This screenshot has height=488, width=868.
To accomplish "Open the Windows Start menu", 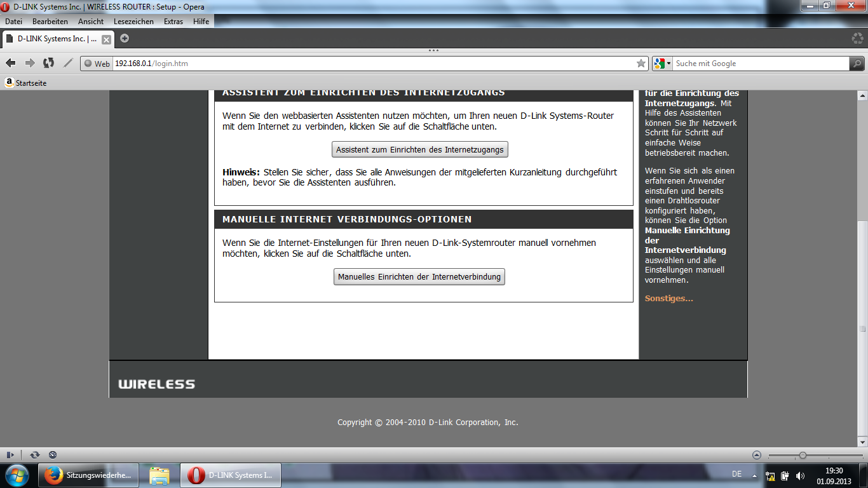I will click(17, 475).
